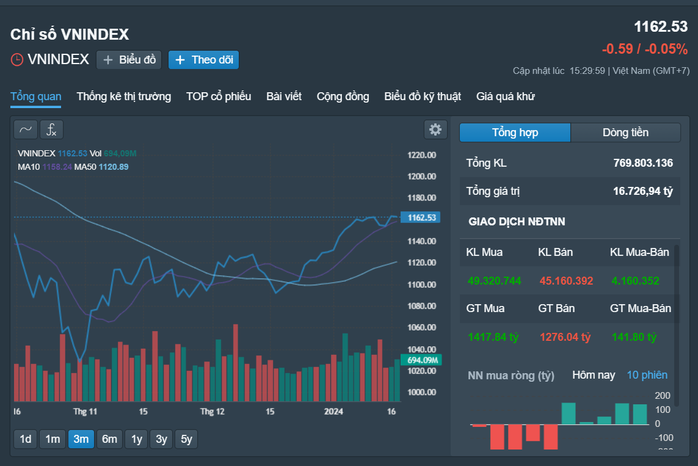Open Biểu đồ kỹ thuật tab
Image resolution: width=698 pixels, height=466 pixels.
(x=422, y=97)
